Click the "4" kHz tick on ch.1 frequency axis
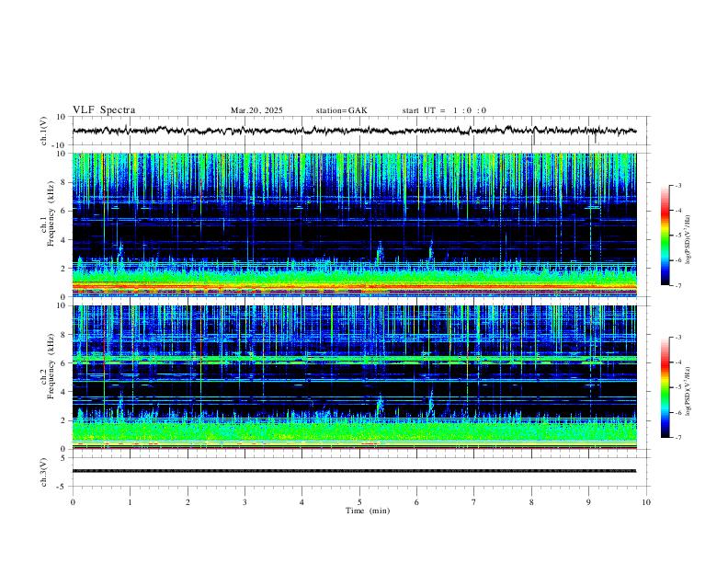 click(x=65, y=240)
